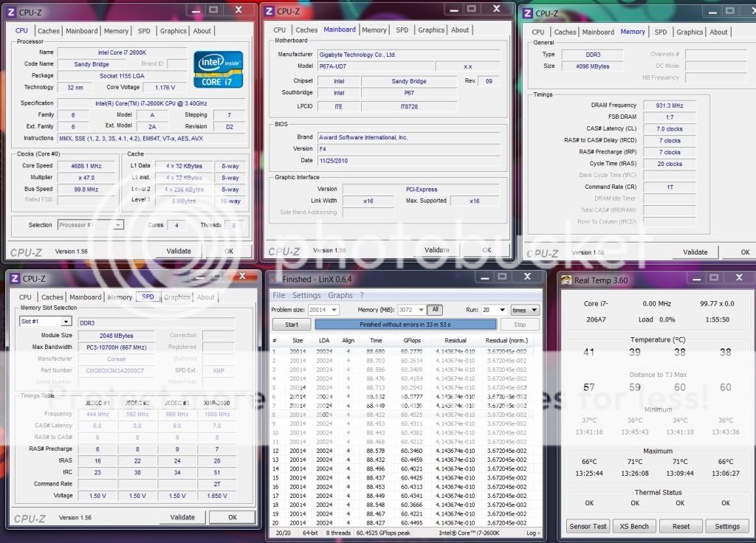This screenshot has width=756, height=543.
Task: Open the '?' help menu in LinX
Action: (362, 295)
